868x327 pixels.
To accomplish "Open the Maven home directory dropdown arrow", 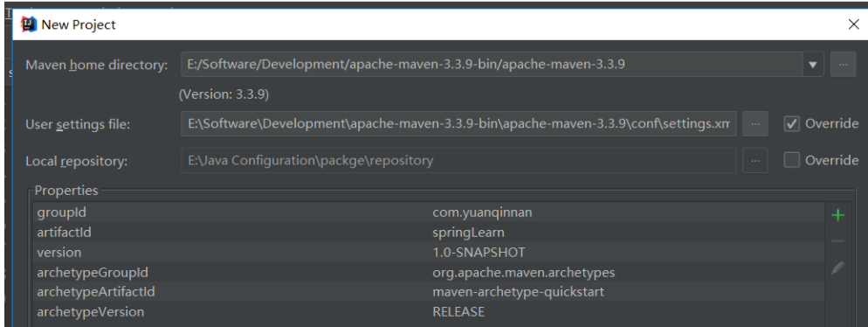I will point(813,65).
